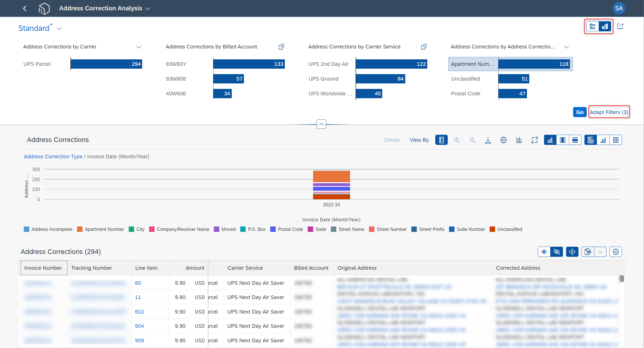Open the chart type selector icon
Image resolution: width=644 pixels, height=348 pixels.
point(519,140)
